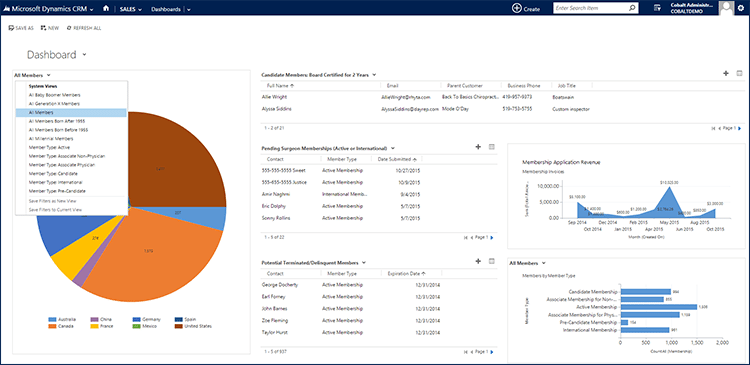Screen dimensions: 750x365
Task: Open George Docherty contact link
Action: click(x=280, y=285)
